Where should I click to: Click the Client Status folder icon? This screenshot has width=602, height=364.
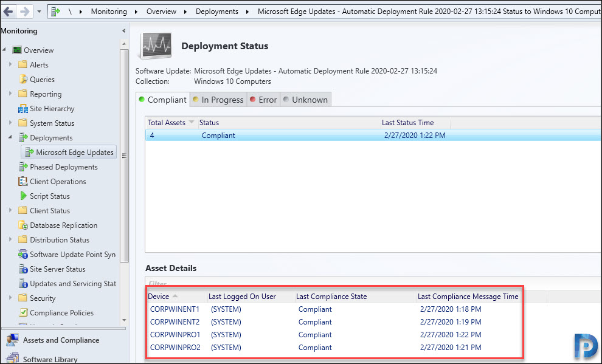(x=22, y=210)
